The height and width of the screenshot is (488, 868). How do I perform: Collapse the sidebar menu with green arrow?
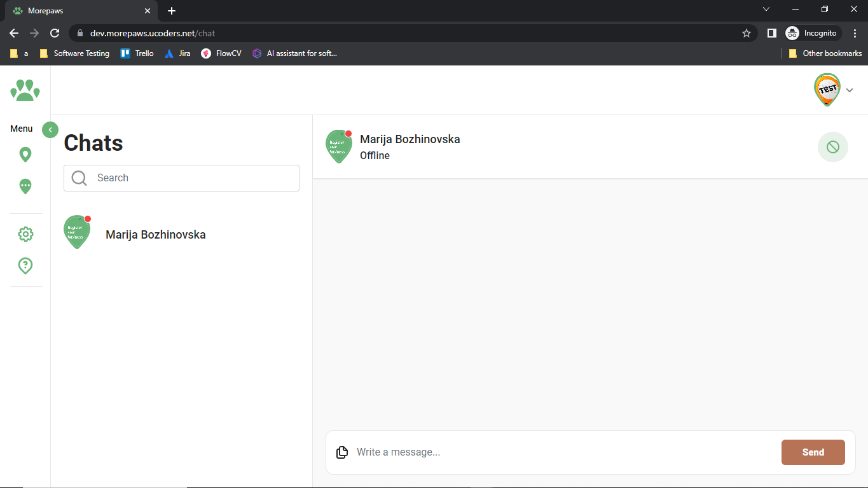(x=50, y=129)
